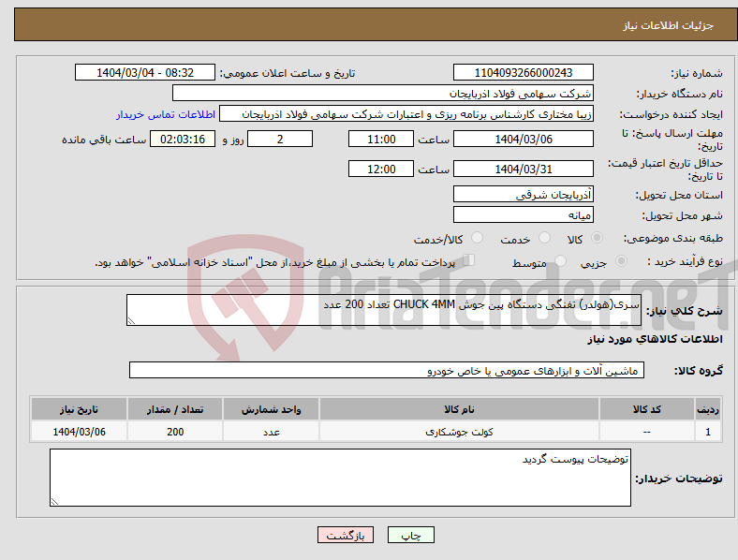Viewport: 738px width, 560px height.
Task: Click the requester field زیبا مختاری
Action: [x=406, y=114]
